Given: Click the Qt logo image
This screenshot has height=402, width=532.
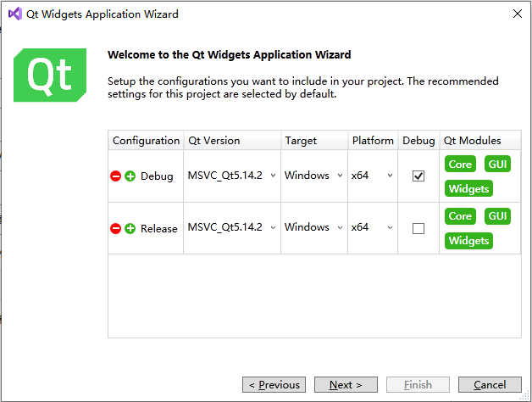Looking at the screenshot, I should [50, 75].
